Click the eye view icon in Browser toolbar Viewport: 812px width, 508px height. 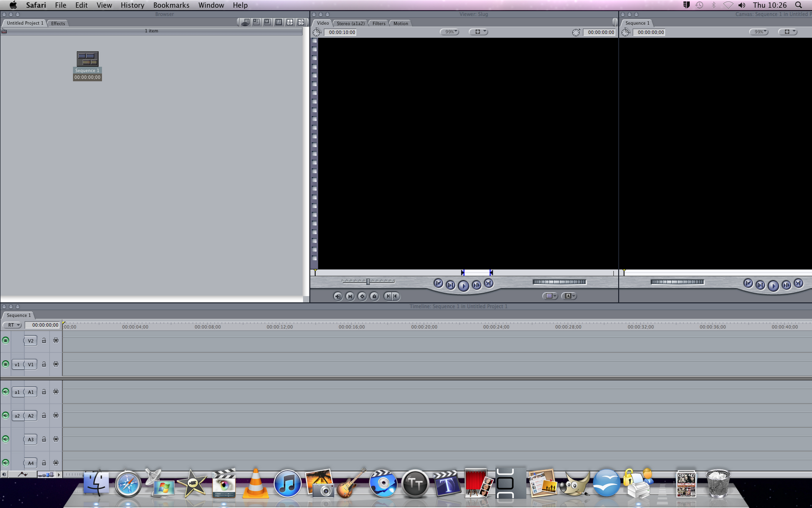pos(245,23)
